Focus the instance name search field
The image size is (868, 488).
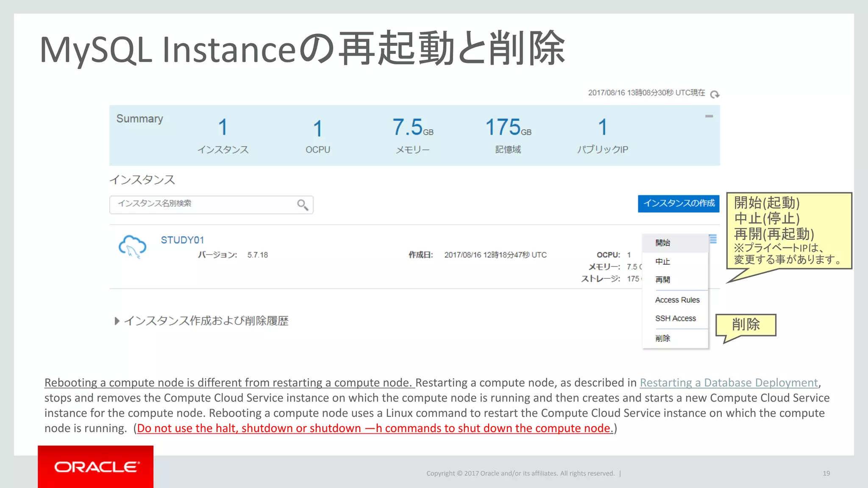click(211, 205)
